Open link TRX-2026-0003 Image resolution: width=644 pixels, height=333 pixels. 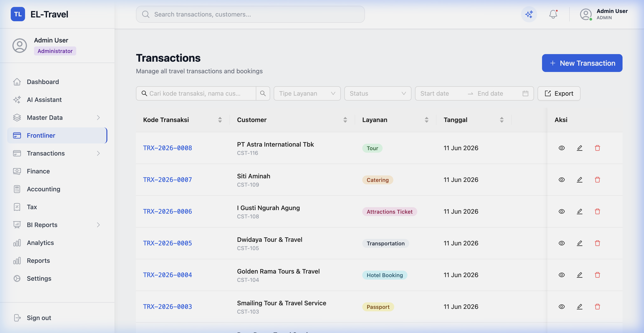pos(167,307)
